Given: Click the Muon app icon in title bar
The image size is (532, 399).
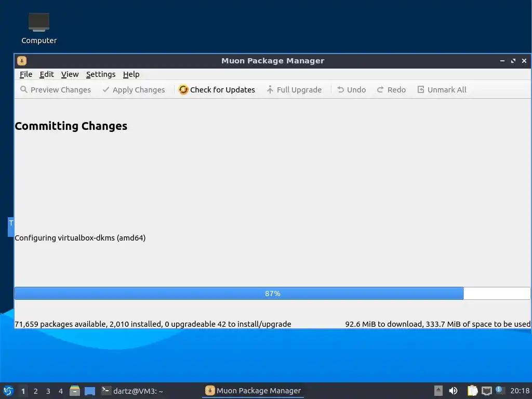Looking at the screenshot, I should (x=22, y=61).
